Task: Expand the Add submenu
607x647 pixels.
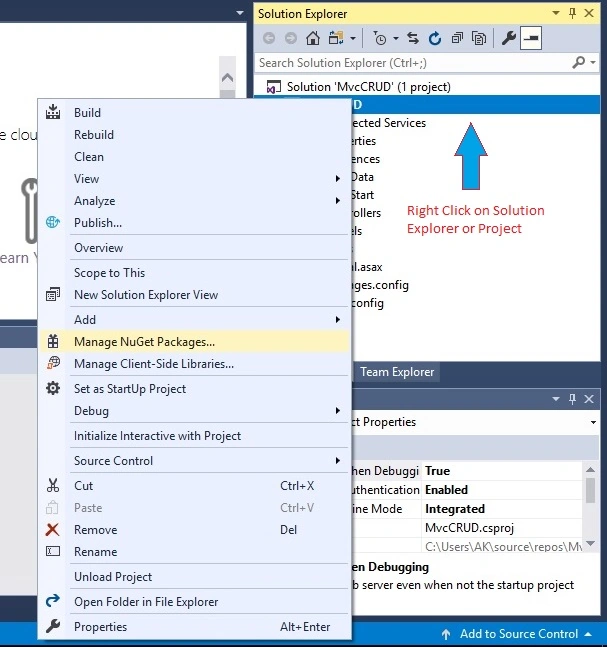Action: tap(194, 319)
